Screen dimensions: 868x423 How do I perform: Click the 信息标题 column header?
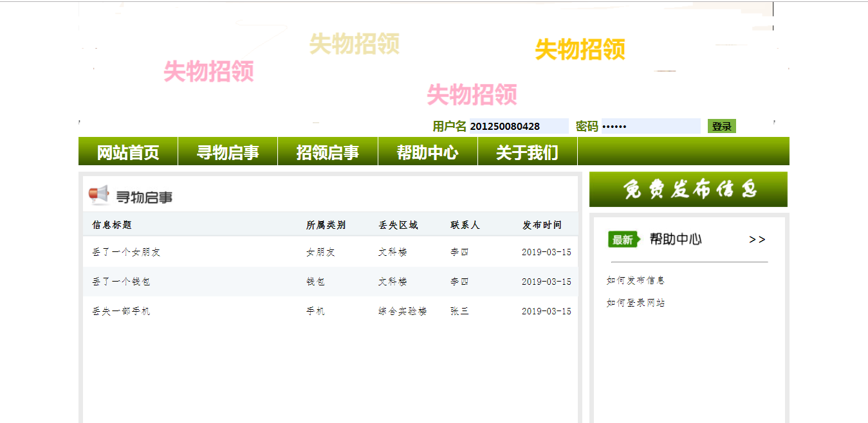tap(112, 225)
